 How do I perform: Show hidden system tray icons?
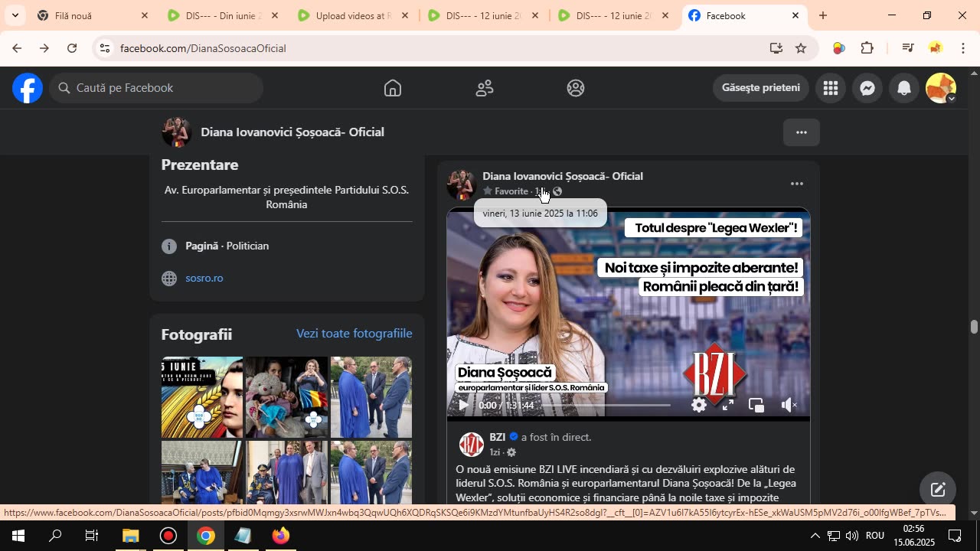[x=815, y=536]
